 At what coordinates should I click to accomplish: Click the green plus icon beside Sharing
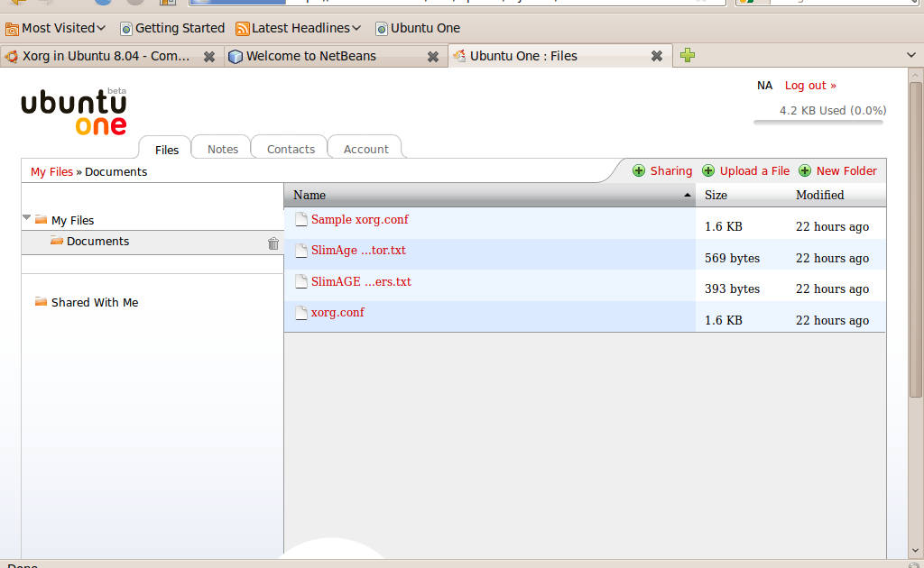coord(639,170)
